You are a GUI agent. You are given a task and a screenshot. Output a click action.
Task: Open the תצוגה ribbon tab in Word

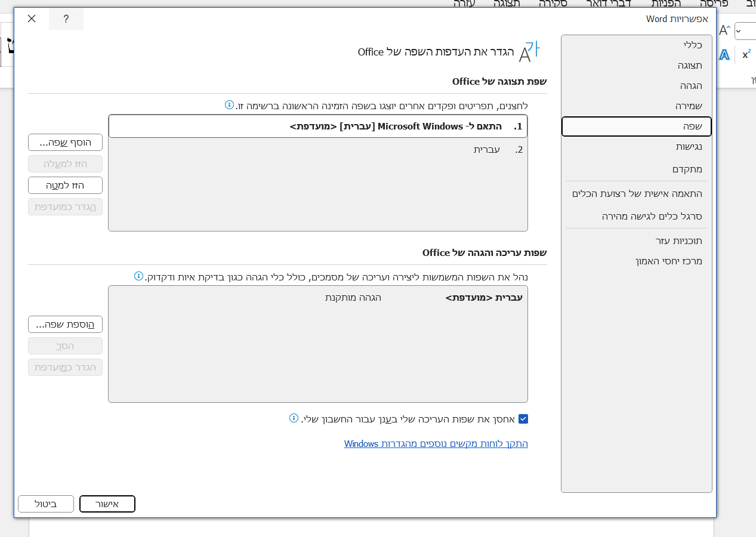pyautogui.click(x=507, y=3)
